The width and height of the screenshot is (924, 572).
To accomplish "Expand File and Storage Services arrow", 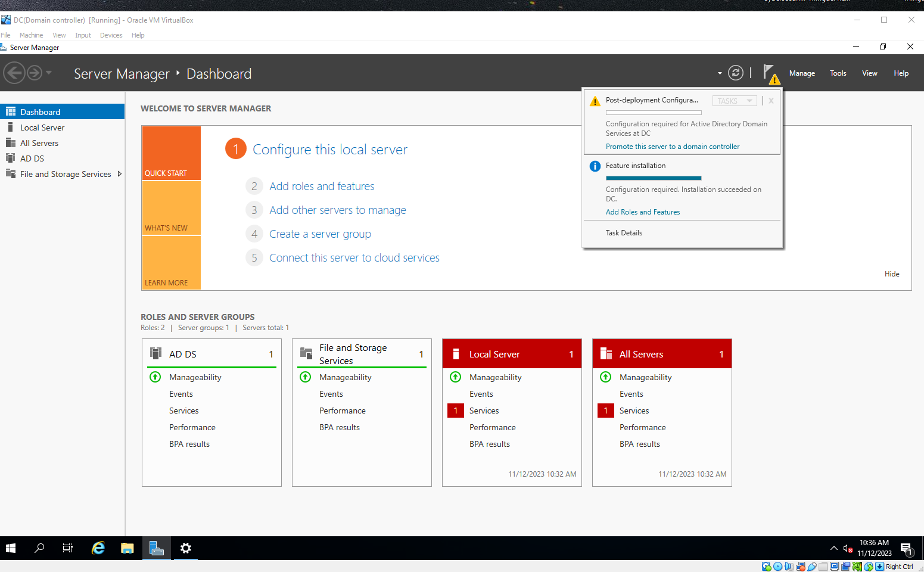I will [120, 174].
